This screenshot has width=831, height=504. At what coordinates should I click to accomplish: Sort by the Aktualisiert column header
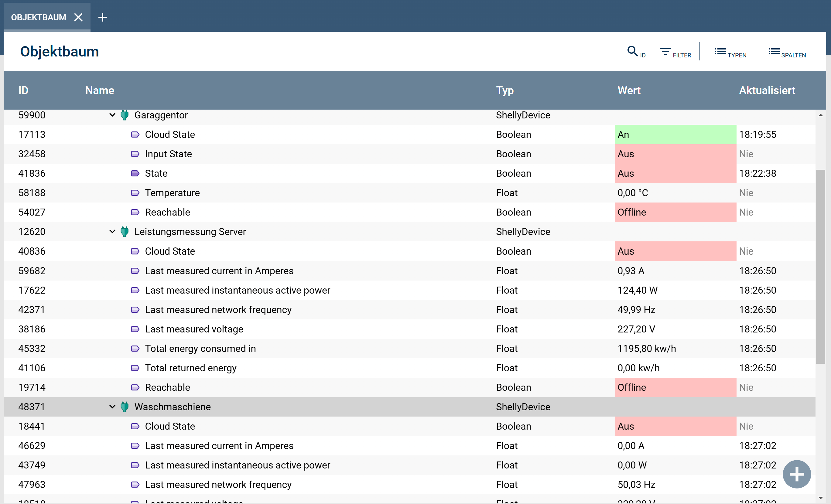[x=767, y=90]
